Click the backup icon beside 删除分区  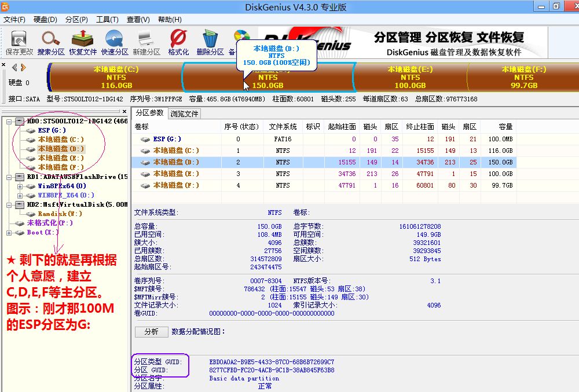[241, 36]
